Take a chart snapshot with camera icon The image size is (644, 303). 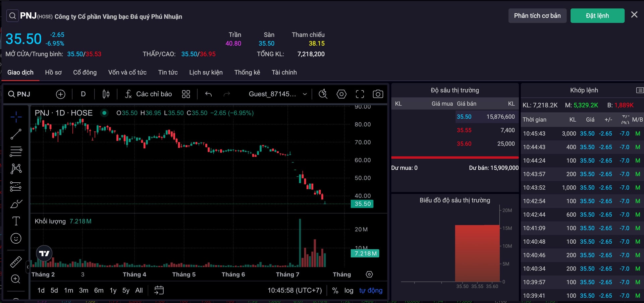[378, 94]
